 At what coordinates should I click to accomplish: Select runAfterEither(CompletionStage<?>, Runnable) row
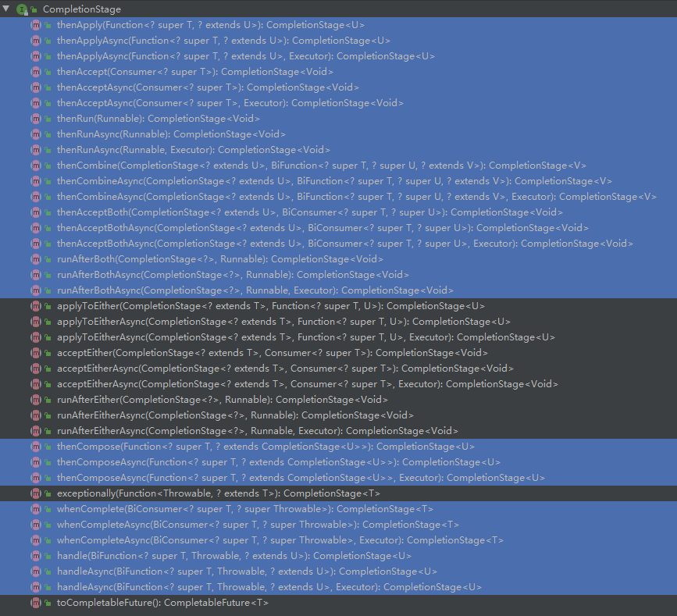click(x=223, y=400)
